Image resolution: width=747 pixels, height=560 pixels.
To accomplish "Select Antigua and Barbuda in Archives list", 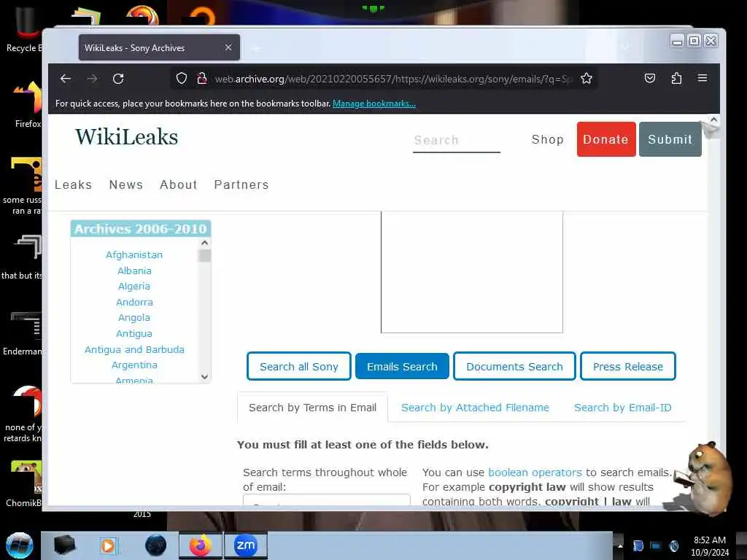I will 134,349.
